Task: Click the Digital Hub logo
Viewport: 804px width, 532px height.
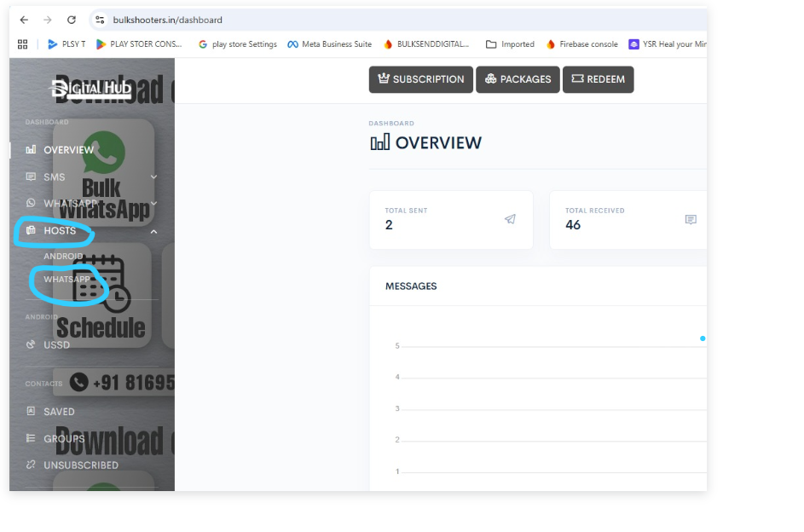Action: 91,89
